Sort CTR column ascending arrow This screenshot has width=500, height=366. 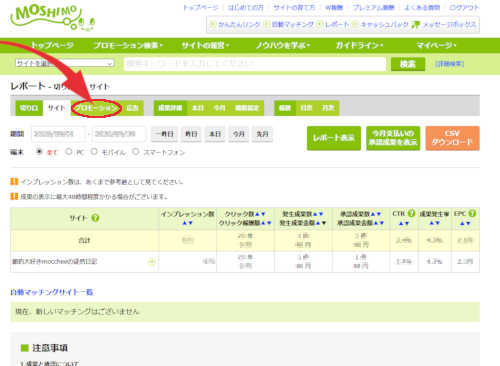(401, 223)
